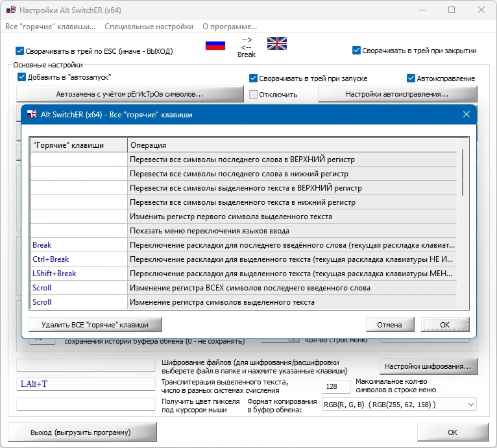The height and width of the screenshot is (448, 497).
Task: Maximize the settings window
Action: tap(452, 10)
